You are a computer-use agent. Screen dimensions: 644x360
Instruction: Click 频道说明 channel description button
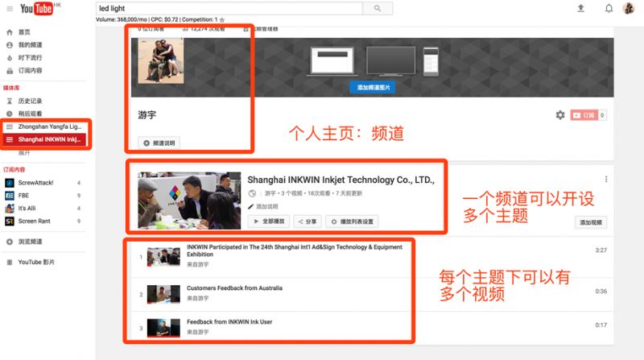click(x=159, y=143)
